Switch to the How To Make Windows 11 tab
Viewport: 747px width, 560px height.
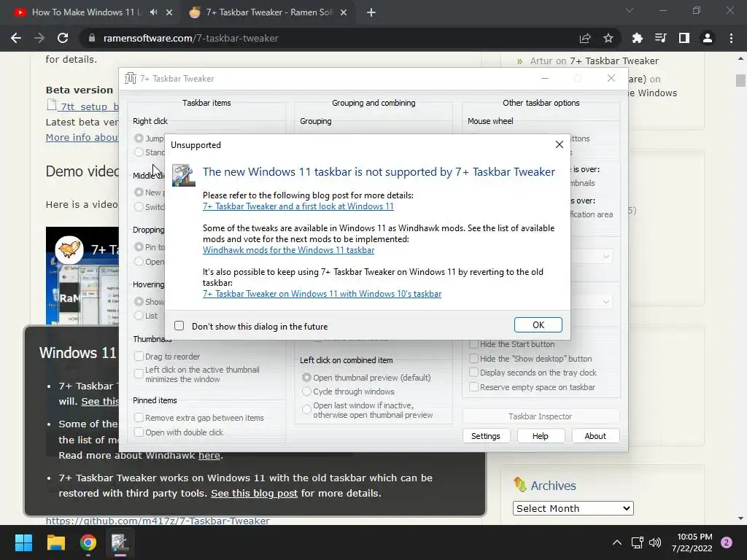(x=90, y=12)
